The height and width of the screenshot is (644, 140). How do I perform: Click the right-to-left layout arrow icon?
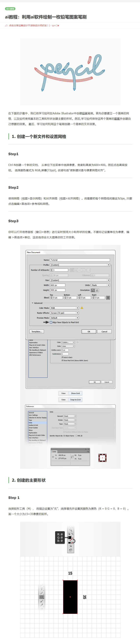coord(88,270)
